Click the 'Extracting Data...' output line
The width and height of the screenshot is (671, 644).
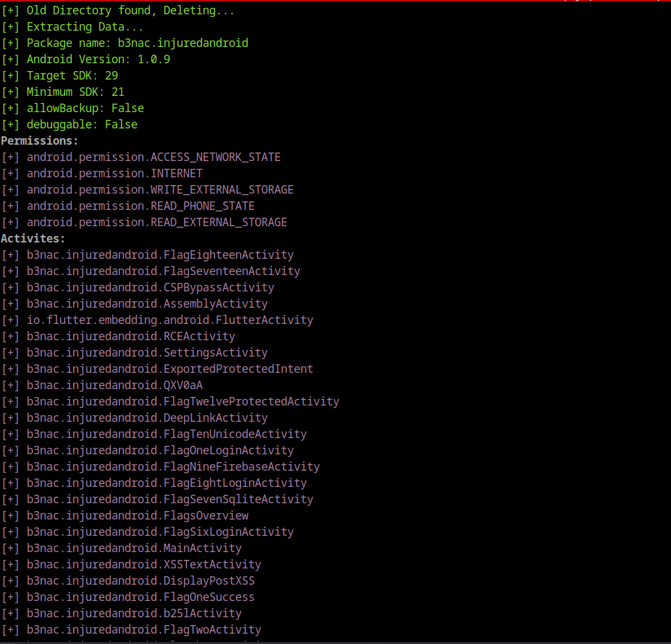coord(72,27)
